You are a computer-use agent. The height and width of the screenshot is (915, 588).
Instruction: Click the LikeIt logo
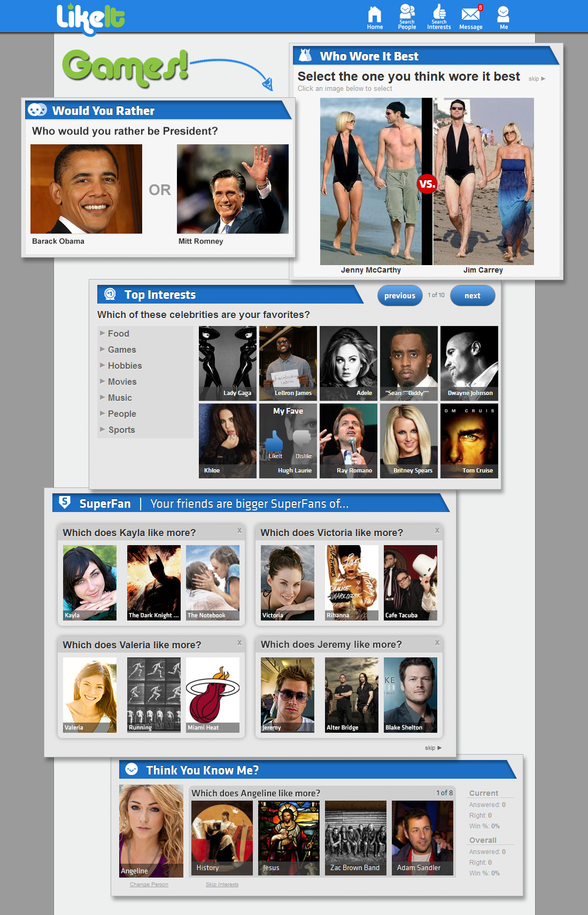[91, 19]
